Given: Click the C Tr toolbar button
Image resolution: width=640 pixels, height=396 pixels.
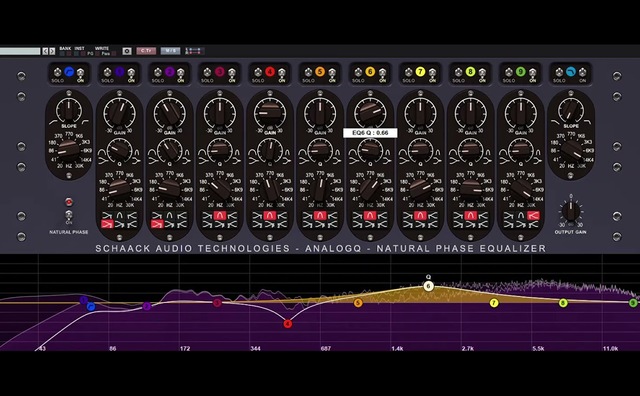Looking at the screenshot, I should (x=146, y=51).
